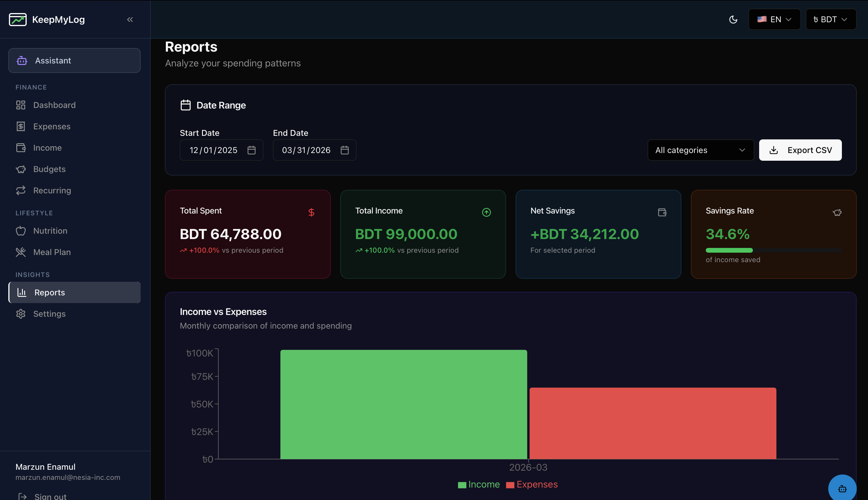Toggle Income series in chart legend
Image resolution: width=868 pixels, height=500 pixels.
click(479, 485)
